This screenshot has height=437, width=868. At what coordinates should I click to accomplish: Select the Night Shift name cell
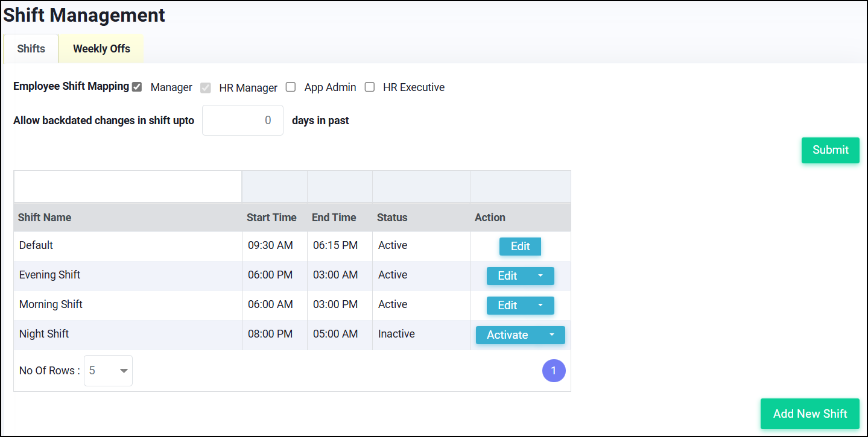pos(128,335)
